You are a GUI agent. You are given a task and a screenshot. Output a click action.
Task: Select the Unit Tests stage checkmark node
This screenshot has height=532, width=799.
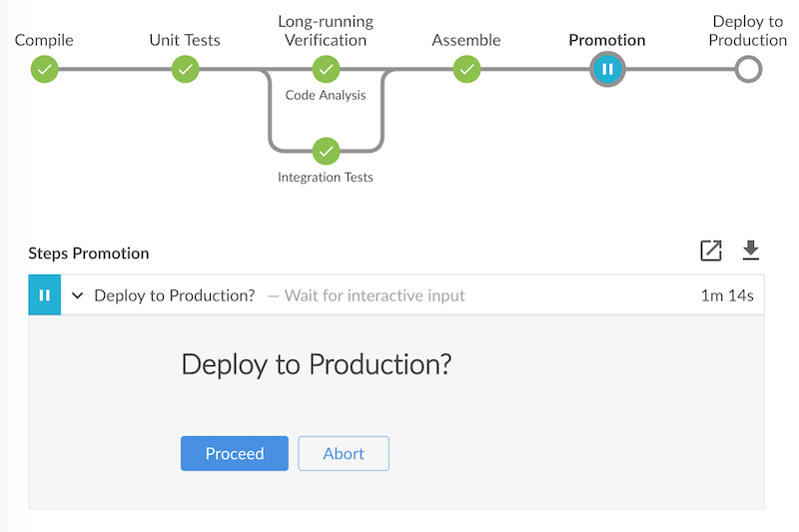coord(185,69)
